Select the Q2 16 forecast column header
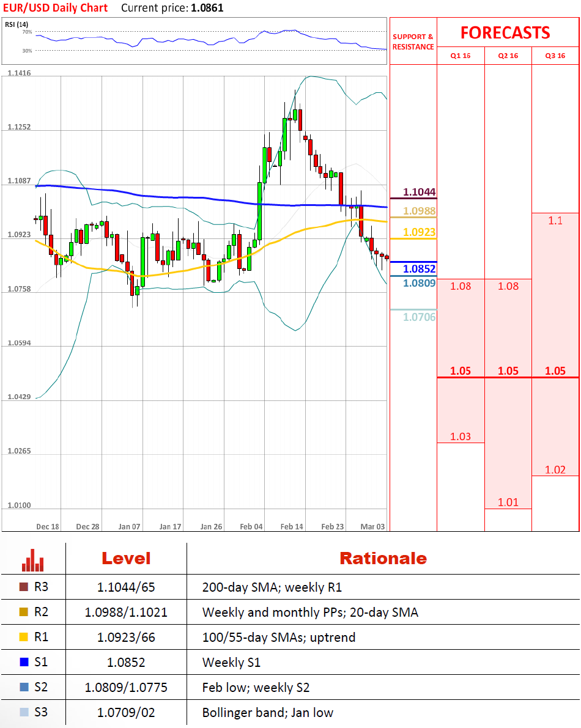Image resolution: width=581 pixels, height=728 pixels. coord(508,56)
